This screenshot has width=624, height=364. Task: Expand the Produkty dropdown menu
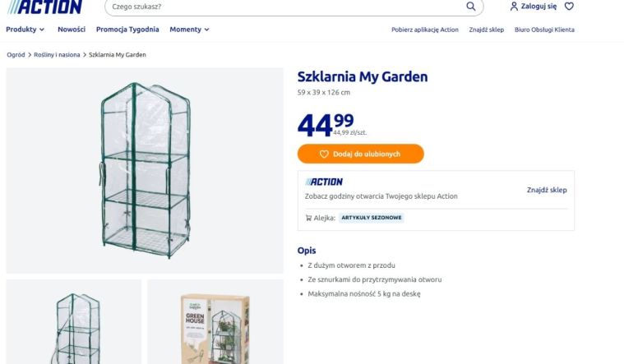(x=25, y=30)
